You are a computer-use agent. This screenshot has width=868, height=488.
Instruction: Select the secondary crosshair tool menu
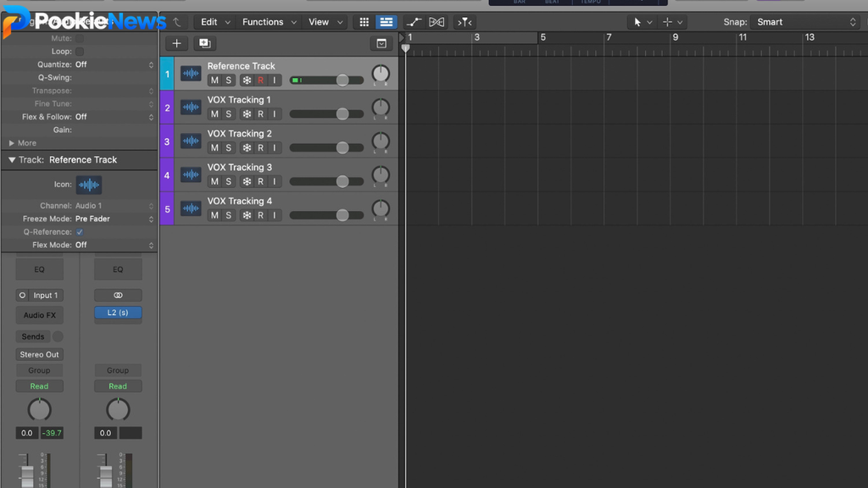[672, 22]
